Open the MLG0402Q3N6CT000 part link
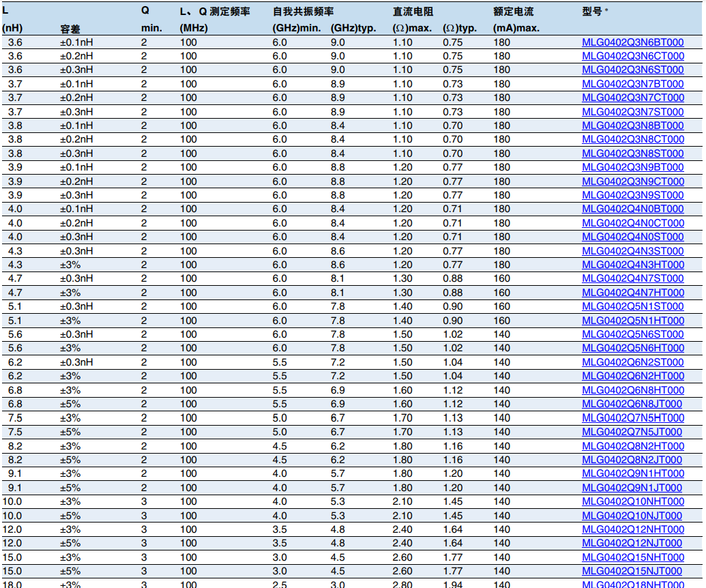 [632, 56]
